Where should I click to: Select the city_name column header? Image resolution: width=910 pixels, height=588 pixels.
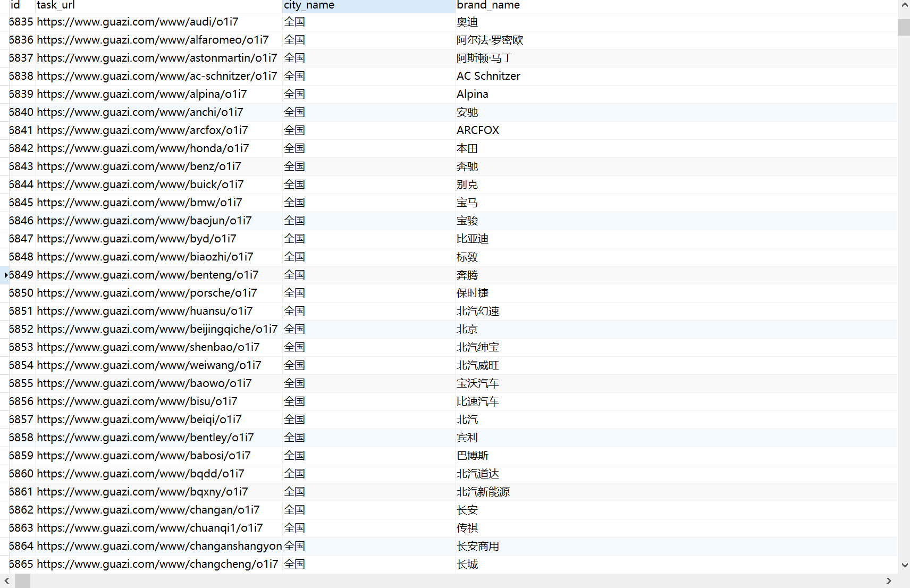coord(369,5)
